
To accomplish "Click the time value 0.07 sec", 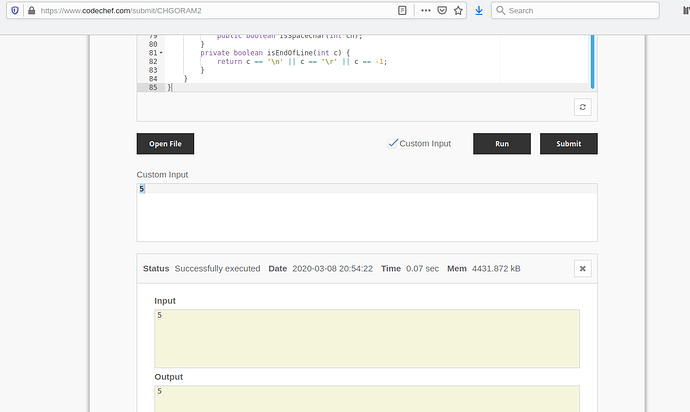I will point(422,269).
